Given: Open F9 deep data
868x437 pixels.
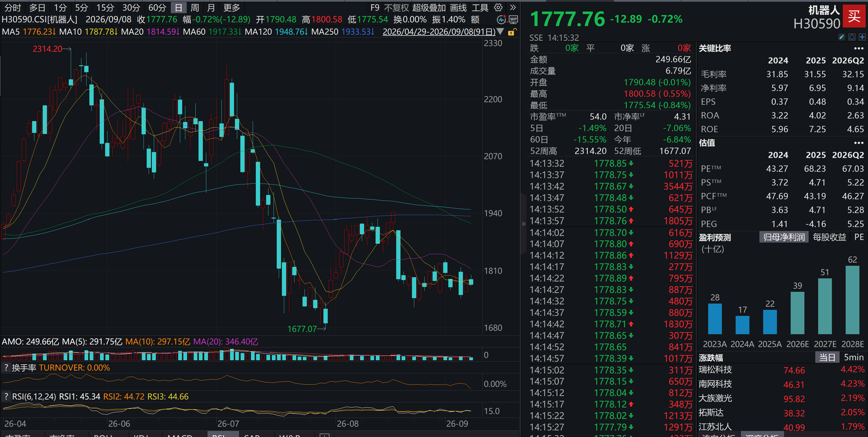Looking at the screenshot, I should pos(375,7).
